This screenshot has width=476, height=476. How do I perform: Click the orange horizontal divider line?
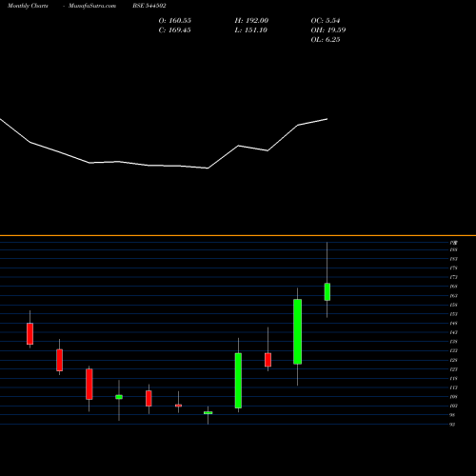[238, 235]
